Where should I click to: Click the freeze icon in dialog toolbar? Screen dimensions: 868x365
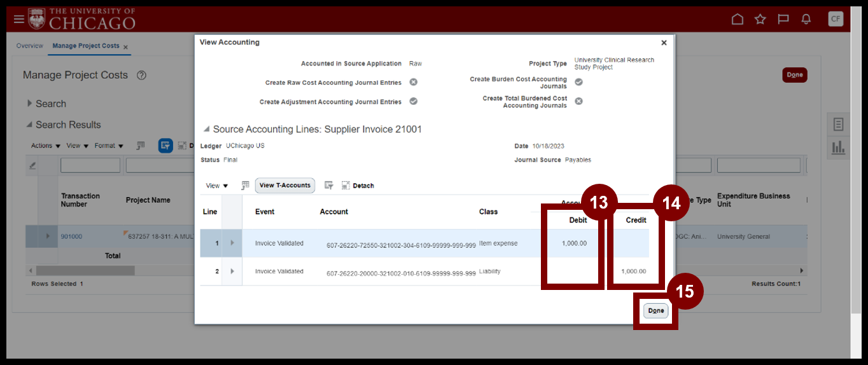pyautogui.click(x=245, y=186)
